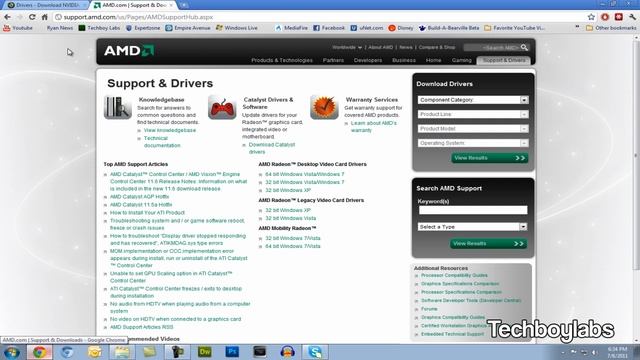Image resolution: width=640 pixels, height=360 pixels.
Task: Open Skype from the taskbar
Action: point(315,352)
